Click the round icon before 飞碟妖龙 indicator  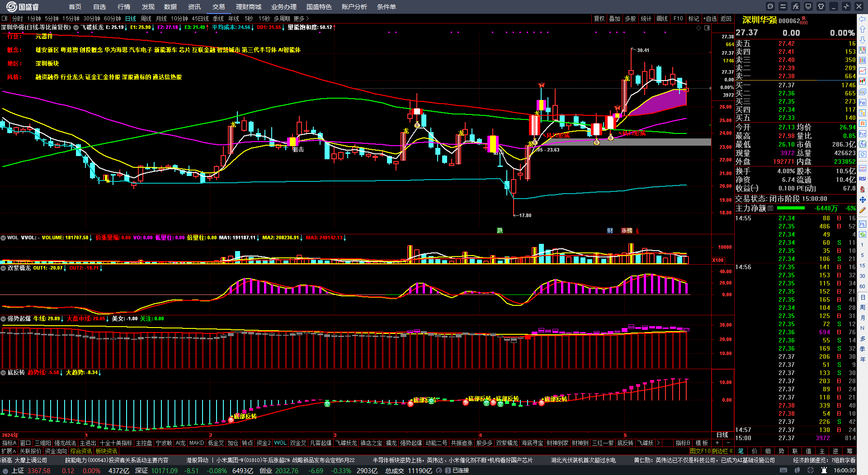tap(76, 28)
